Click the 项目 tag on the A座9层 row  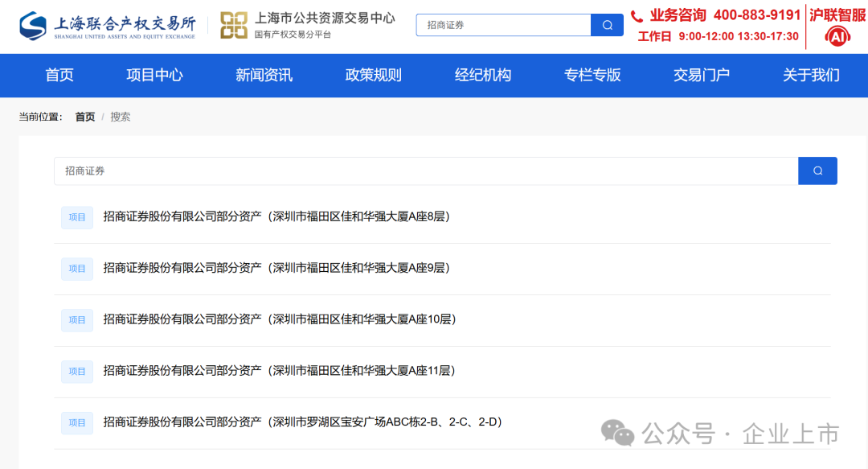coord(77,269)
